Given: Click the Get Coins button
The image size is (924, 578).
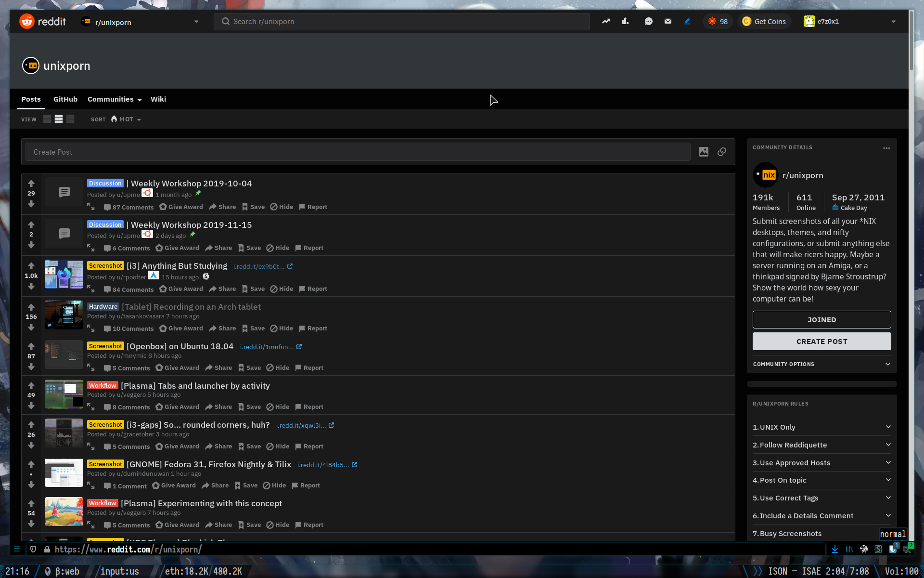Looking at the screenshot, I should pos(764,21).
